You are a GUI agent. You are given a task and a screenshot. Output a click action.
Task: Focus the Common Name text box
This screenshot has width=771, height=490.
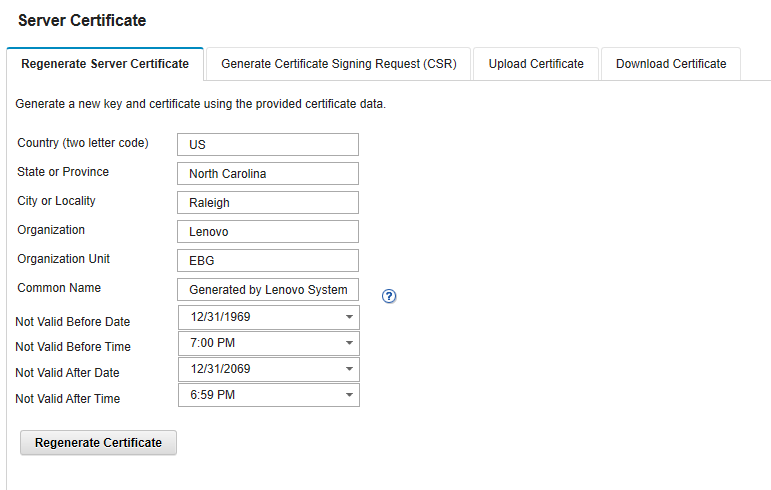click(x=267, y=290)
